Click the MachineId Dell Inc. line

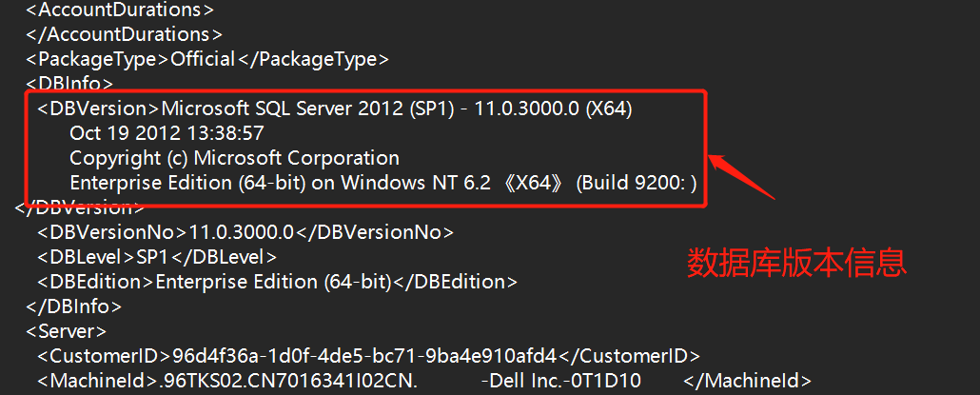(x=423, y=380)
